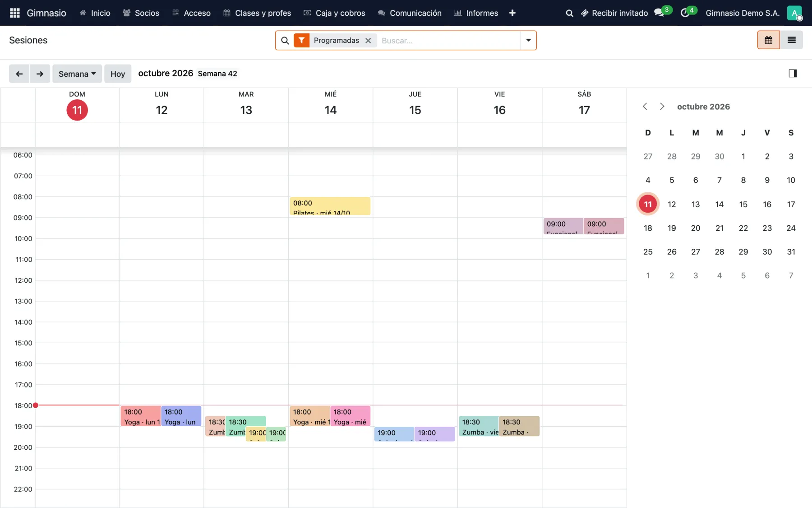
Task: Select day 11 in mini calendar
Action: coord(648,204)
